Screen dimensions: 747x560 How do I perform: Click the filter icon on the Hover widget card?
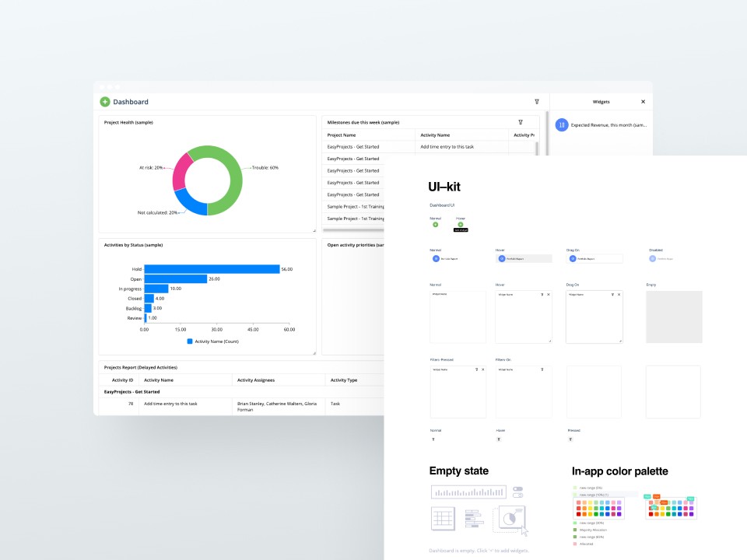[x=542, y=295]
